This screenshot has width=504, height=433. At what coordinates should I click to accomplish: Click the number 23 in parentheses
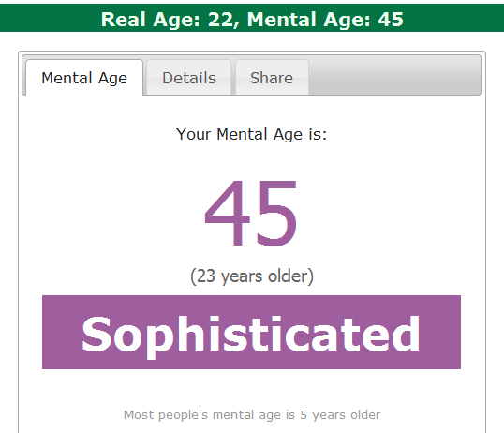(206, 276)
